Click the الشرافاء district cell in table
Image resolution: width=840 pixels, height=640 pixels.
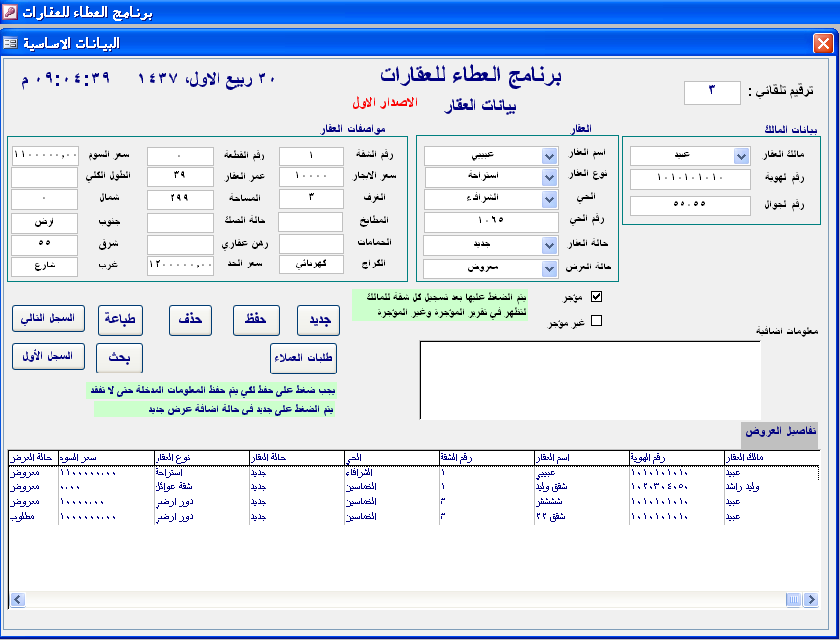[x=391, y=473]
